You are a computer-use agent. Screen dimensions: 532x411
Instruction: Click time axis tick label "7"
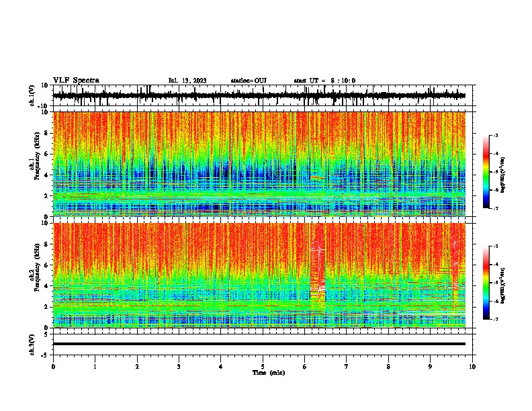(347, 367)
